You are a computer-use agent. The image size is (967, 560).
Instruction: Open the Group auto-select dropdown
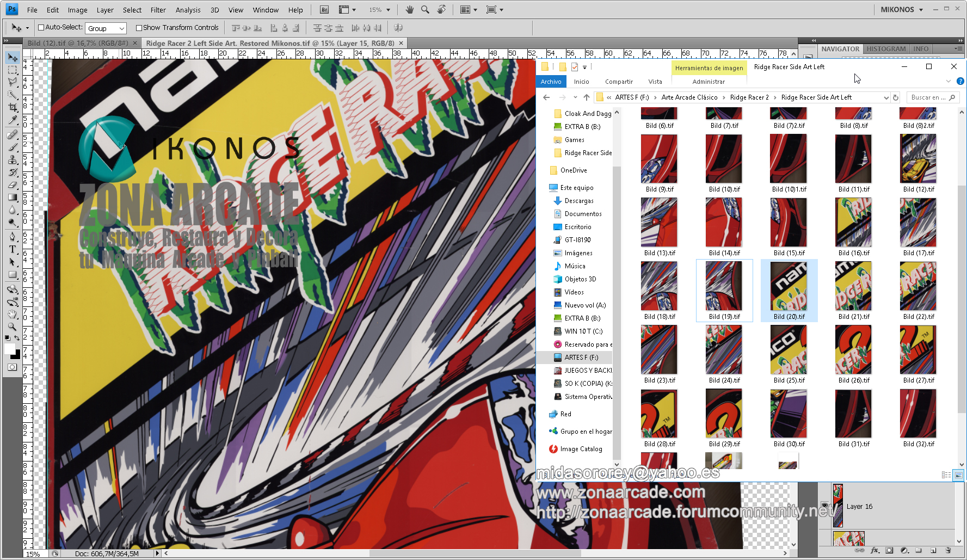click(106, 28)
